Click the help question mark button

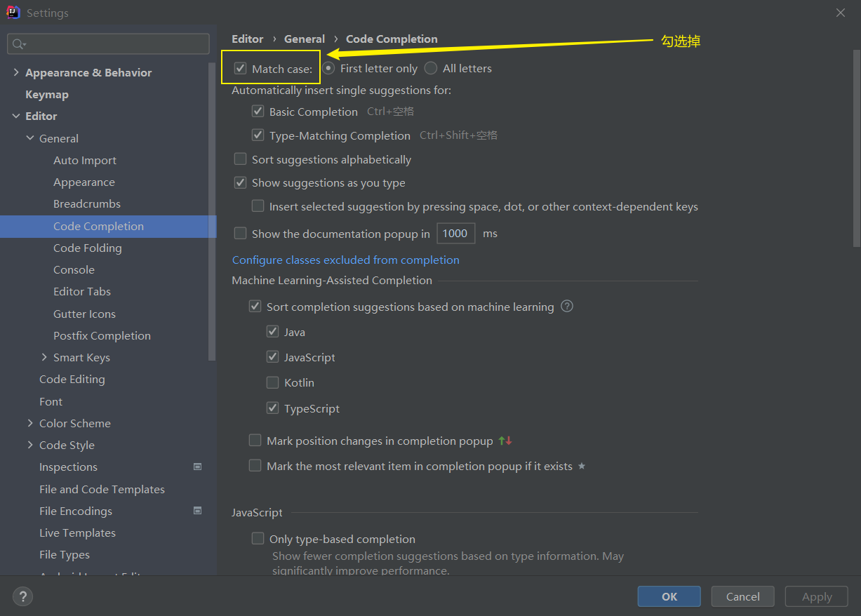pos(22,597)
